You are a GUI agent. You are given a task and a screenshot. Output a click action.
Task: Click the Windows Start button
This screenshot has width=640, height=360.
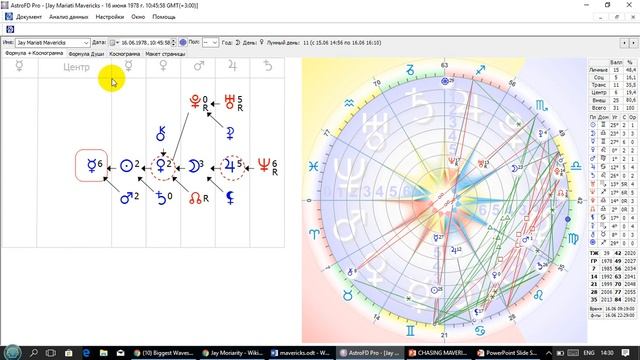(x=12, y=352)
